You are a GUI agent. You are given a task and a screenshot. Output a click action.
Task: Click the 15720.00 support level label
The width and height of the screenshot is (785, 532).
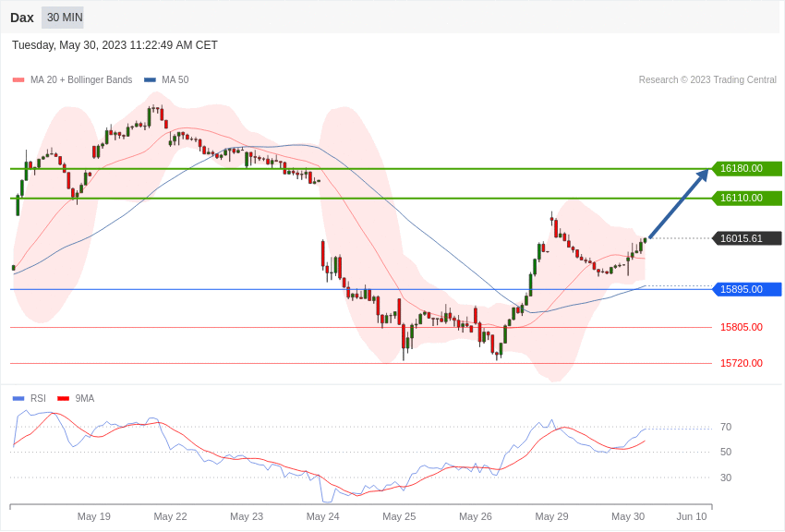pyautogui.click(x=742, y=363)
